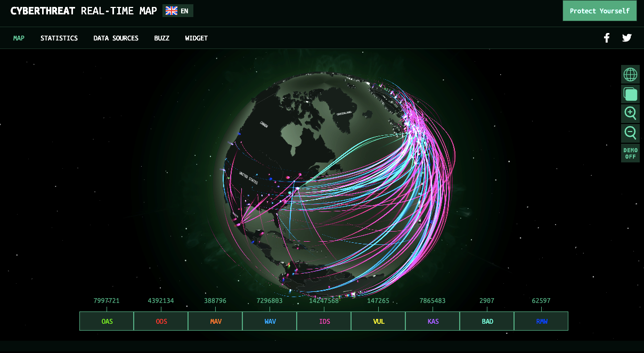Viewport: 644px width, 353px height.
Task: Zoom in on the globe
Action: point(630,113)
